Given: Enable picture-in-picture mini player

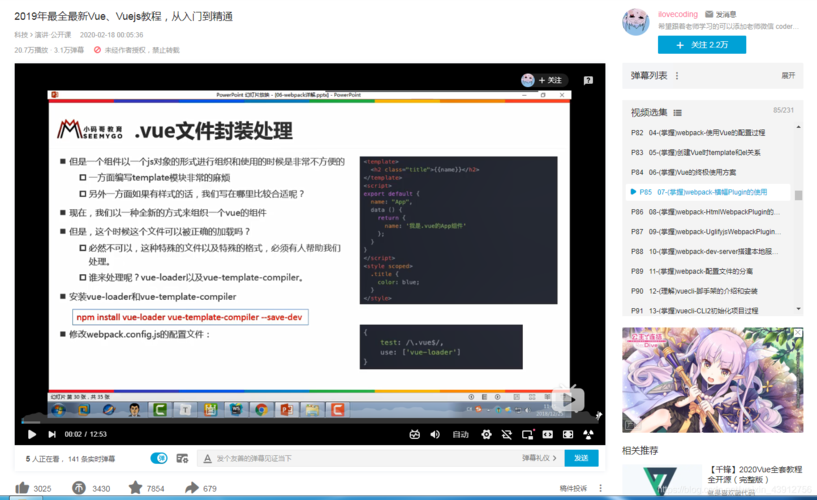Looking at the screenshot, I should [527, 434].
